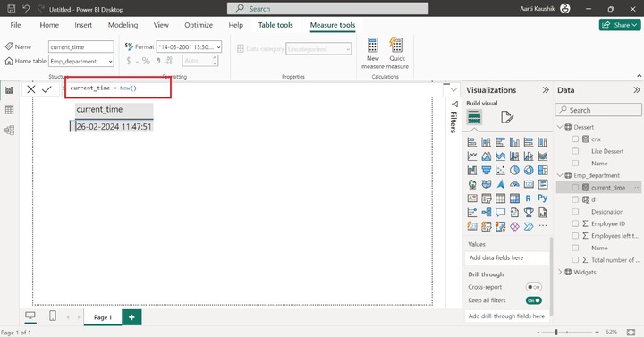Check the Employee ID field checkbox

click(575, 223)
